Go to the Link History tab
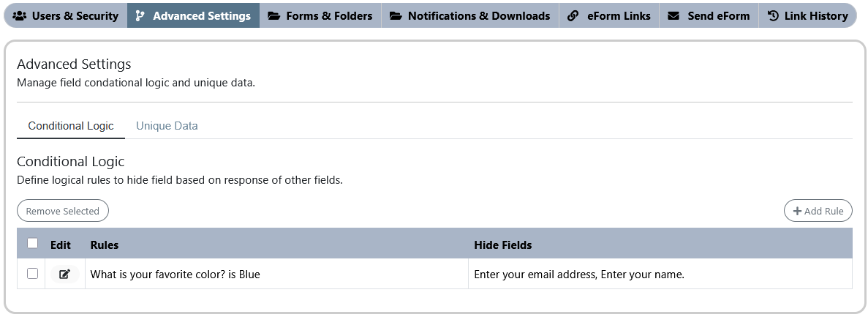 click(x=807, y=16)
